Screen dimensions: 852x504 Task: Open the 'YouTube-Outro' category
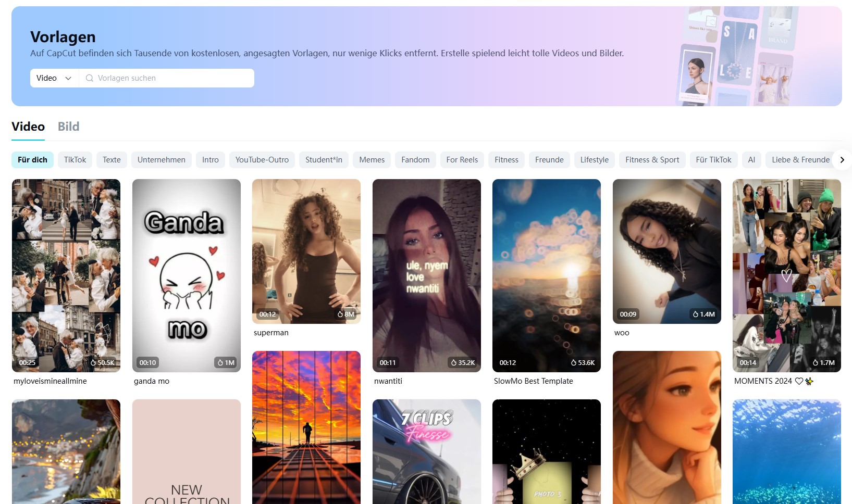click(x=262, y=160)
